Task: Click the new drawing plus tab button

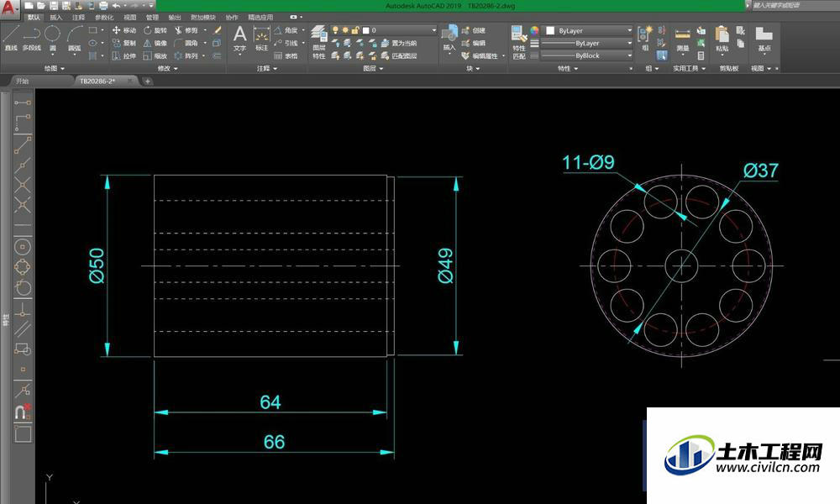Action: (x=147, y=81)
